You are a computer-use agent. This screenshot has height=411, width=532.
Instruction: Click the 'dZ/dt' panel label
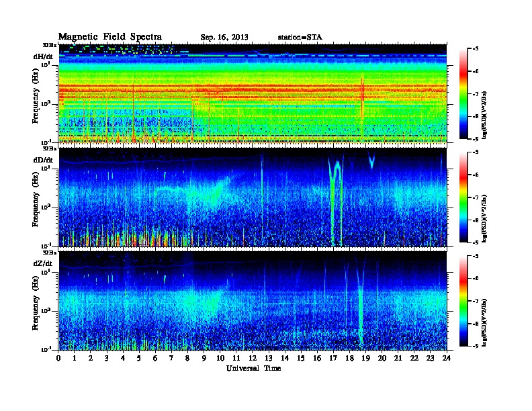tap(43, 263)
